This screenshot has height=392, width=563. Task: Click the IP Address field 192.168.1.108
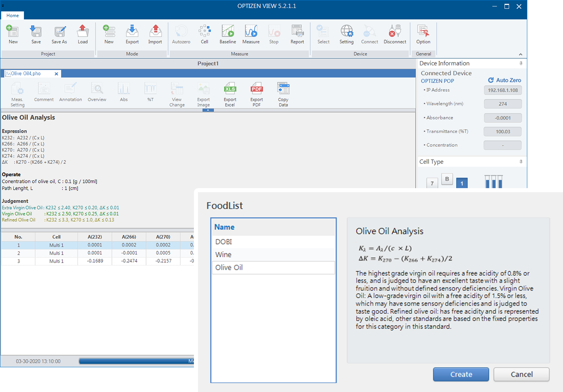tap(503, 90)
